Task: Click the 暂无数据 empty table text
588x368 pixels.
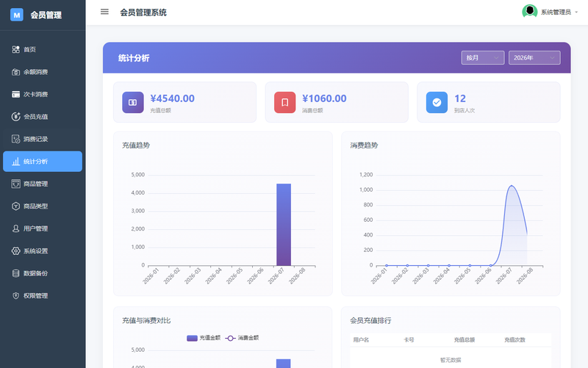Action: (x=451, y=360)
